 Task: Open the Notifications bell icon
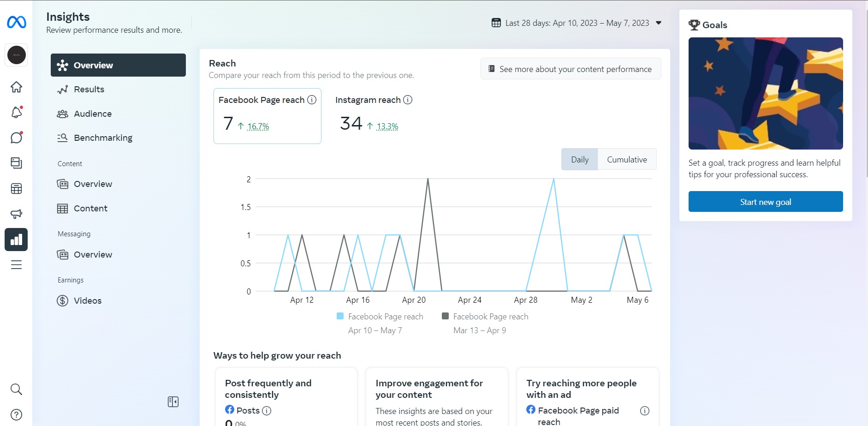tap(16, 112)
